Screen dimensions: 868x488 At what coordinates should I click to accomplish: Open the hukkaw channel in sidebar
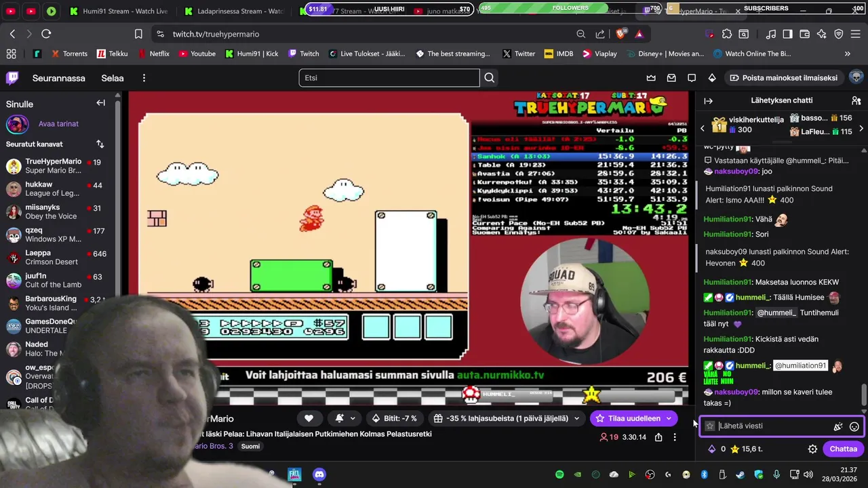coord(57,189)
